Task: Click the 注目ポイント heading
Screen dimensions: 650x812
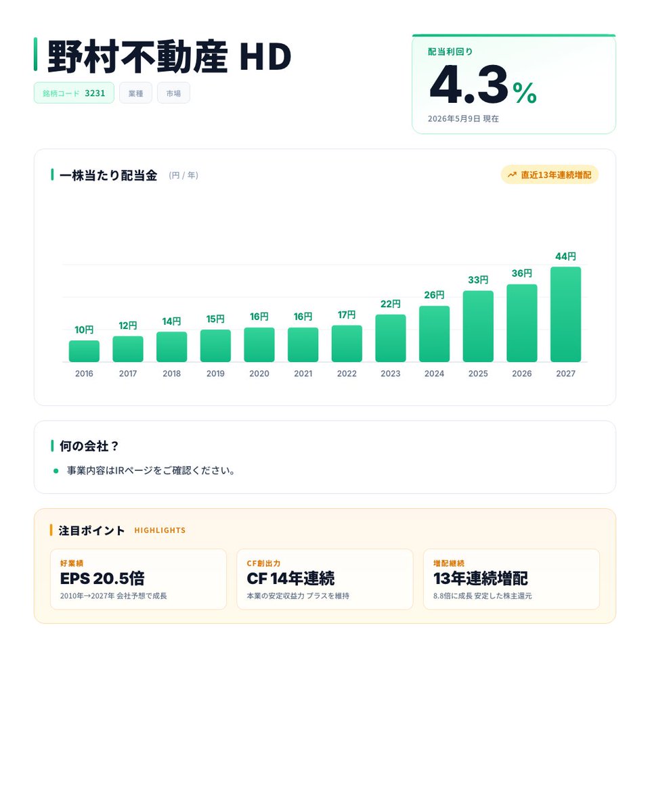Action: 92,531
